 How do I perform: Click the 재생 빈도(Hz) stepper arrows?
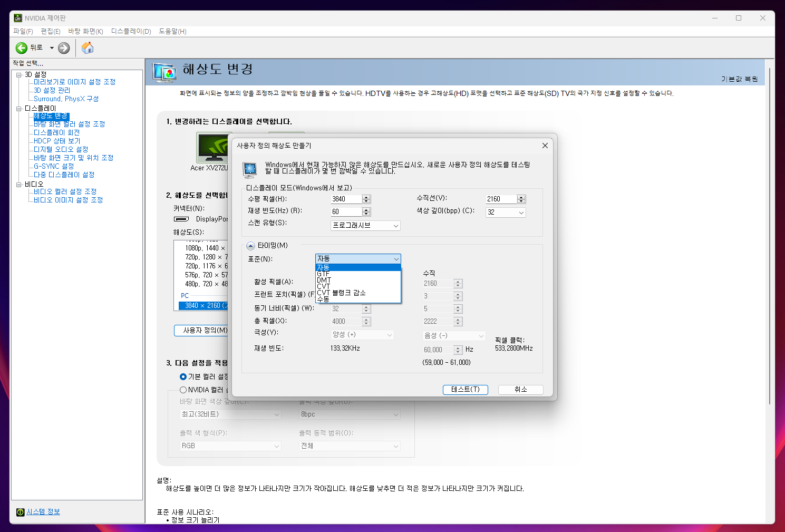(x=366, y=212)
